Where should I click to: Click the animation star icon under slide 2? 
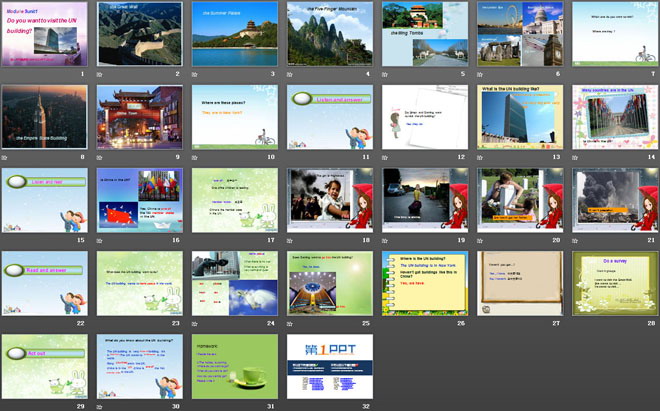[100, 74]
